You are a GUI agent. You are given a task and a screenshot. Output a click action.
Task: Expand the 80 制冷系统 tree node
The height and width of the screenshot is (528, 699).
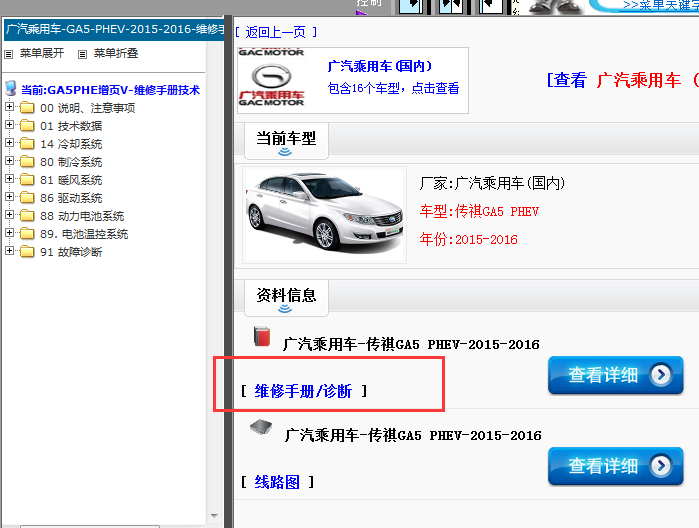[9, 161]
